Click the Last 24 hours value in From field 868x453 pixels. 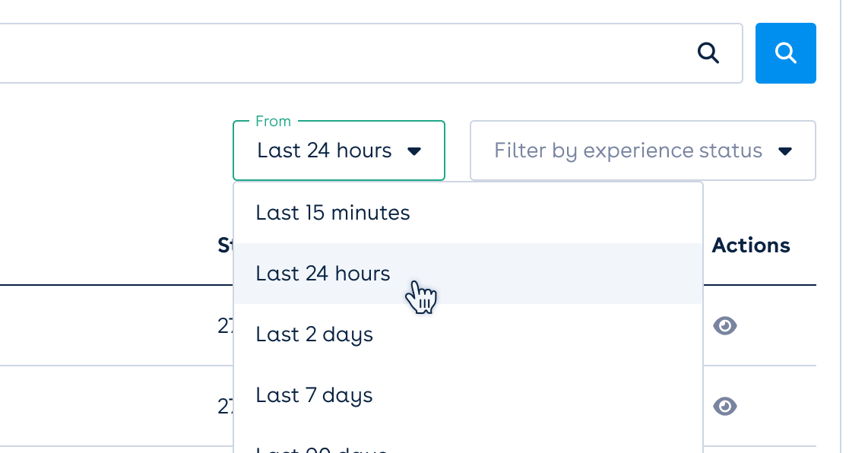pos(325,150)
